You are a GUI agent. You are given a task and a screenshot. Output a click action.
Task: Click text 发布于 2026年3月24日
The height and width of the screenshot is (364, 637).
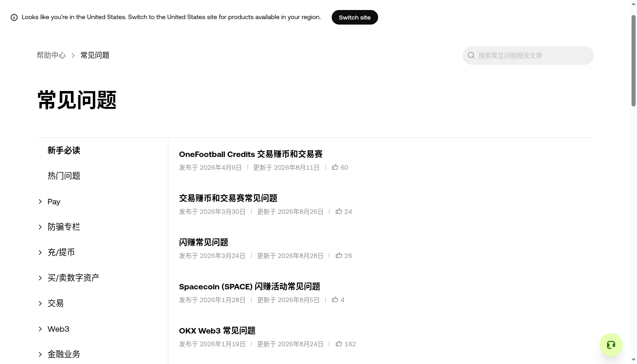(x=212, y=256)
